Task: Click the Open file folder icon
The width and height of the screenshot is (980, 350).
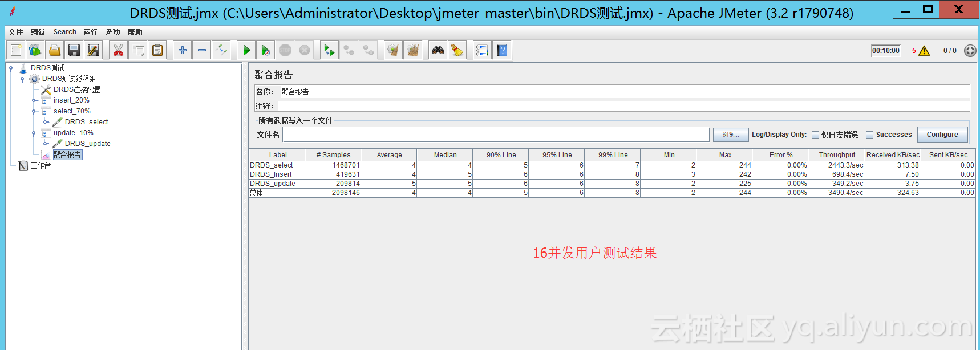Action: (55, 50)
